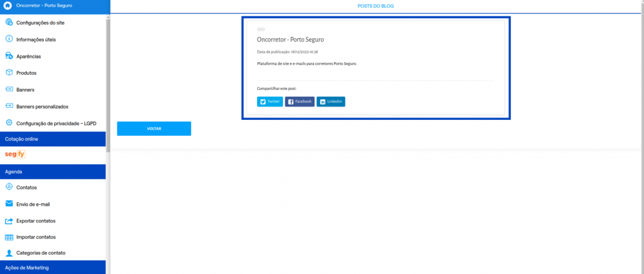Click the Oncorretor - Porto Seguro sidebar header

(x=55, y=7)
